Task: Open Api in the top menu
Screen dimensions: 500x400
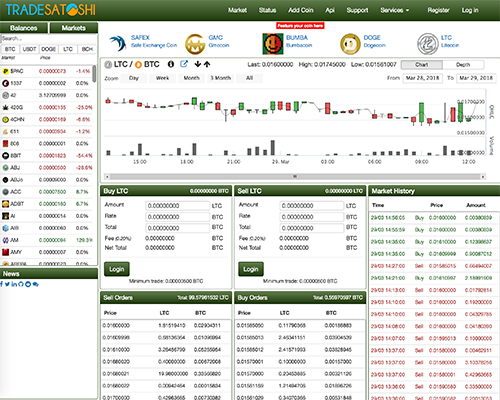Action: click(x=330, y=10)
